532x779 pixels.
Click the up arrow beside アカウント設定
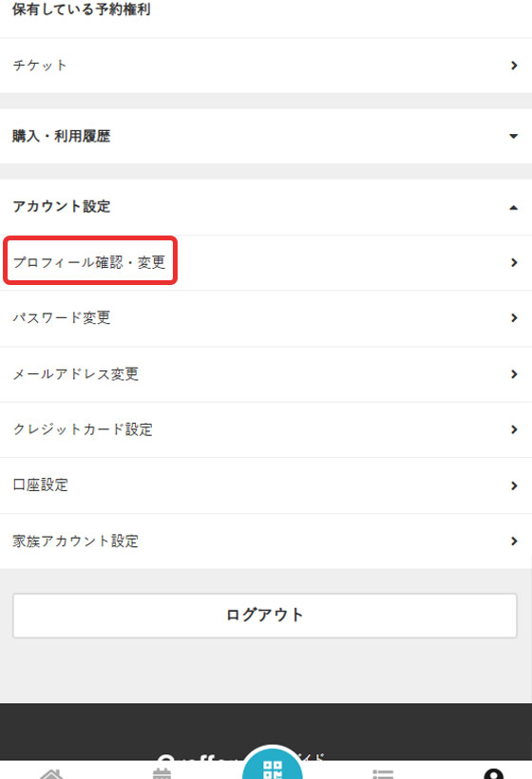pyautogui.click(x=514, y=208)
